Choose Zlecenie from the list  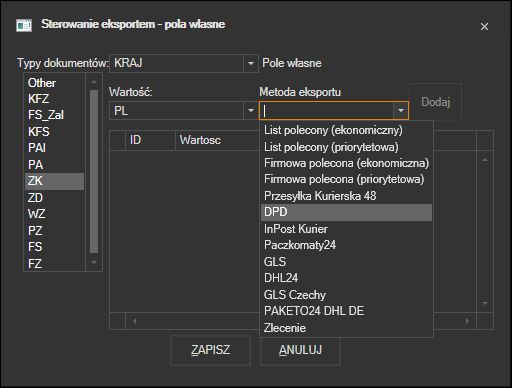(346, 328)
